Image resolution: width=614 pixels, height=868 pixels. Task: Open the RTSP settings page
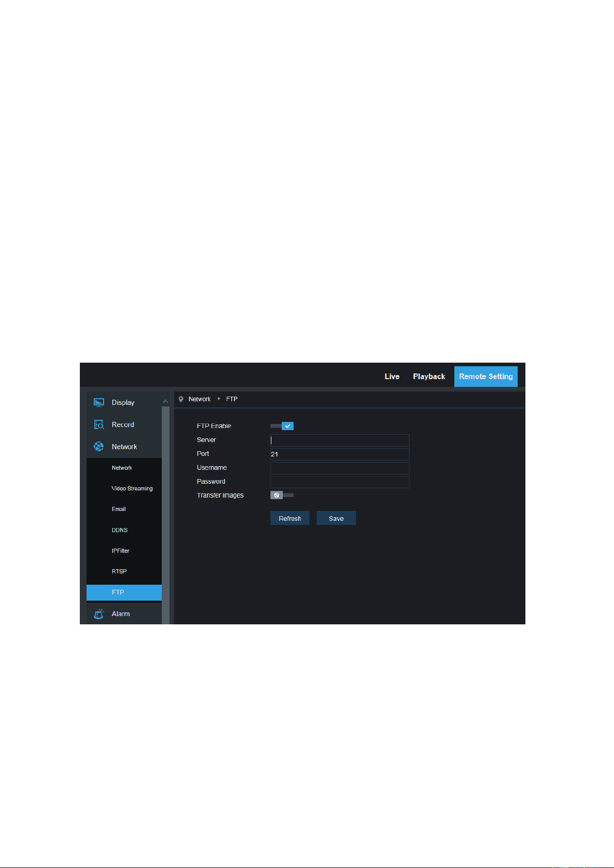(x=120, y=571)
